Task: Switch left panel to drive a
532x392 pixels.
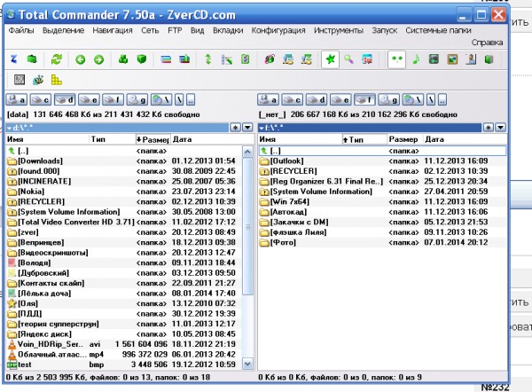Action: (17, 100)
